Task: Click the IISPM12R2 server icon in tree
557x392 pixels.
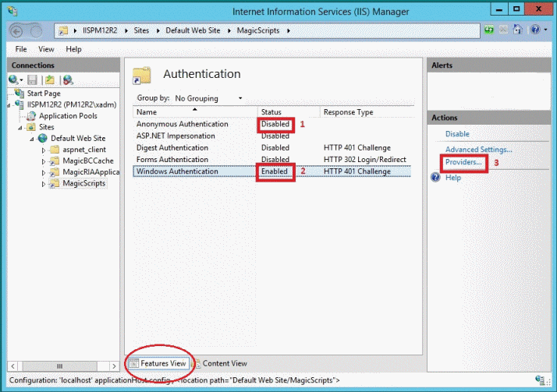Action: point(20,104)
